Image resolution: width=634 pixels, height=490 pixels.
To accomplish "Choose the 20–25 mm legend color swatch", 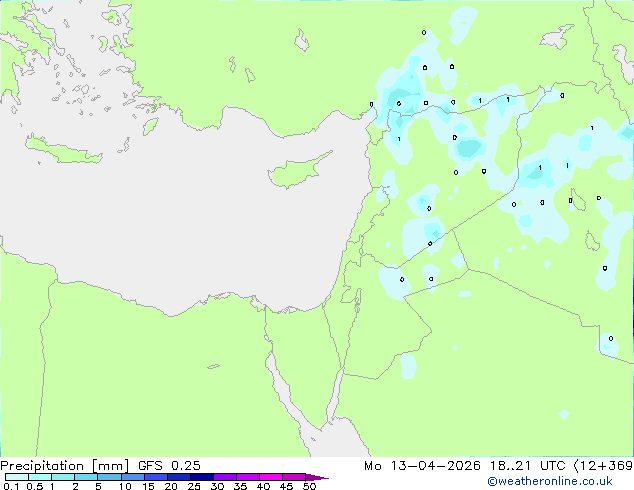I will point(178,477).
